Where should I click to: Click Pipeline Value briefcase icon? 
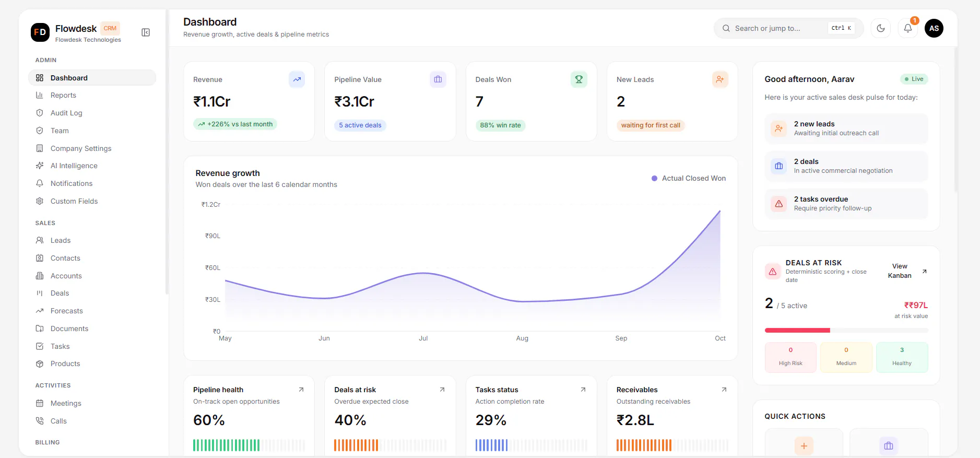[x=438, y=79]
